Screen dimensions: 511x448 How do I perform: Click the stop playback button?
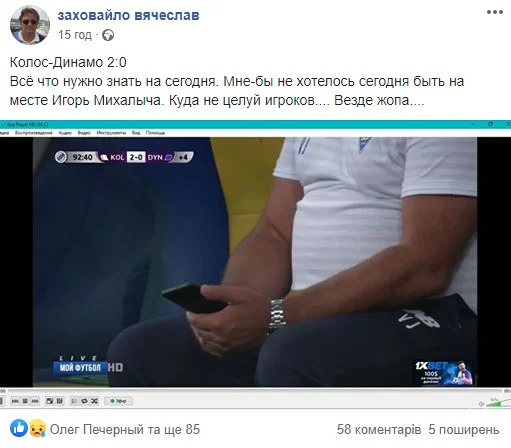(x=25, y=401)
